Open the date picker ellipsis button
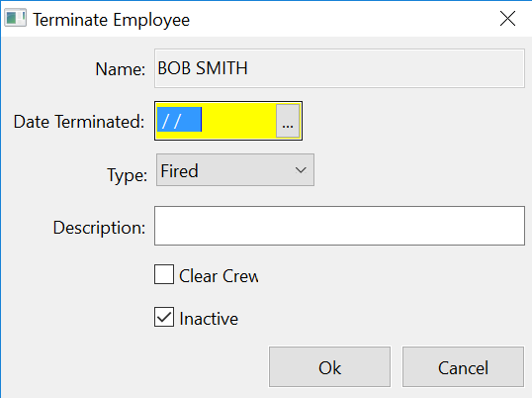This screenshot has width=532, height=398. (288, 121)
